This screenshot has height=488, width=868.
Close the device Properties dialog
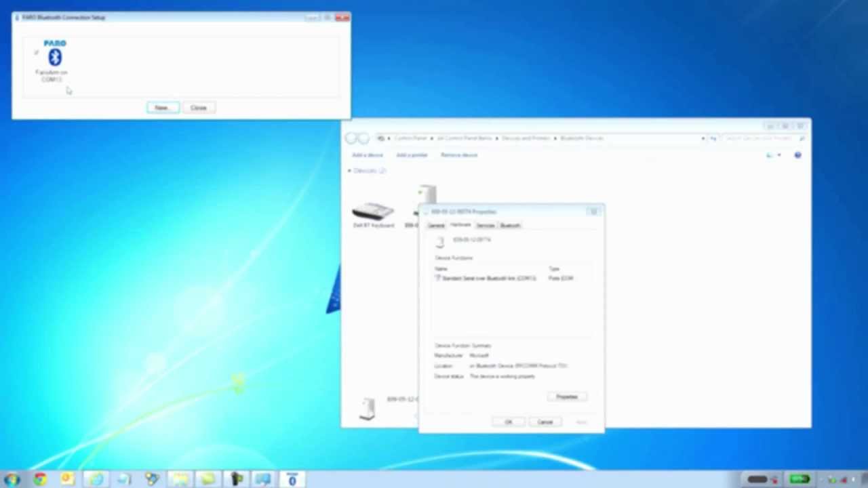coord(593,211)
